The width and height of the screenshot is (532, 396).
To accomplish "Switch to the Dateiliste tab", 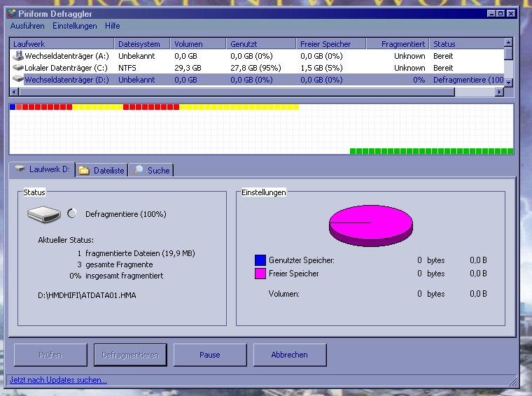I will coord(108,170).
